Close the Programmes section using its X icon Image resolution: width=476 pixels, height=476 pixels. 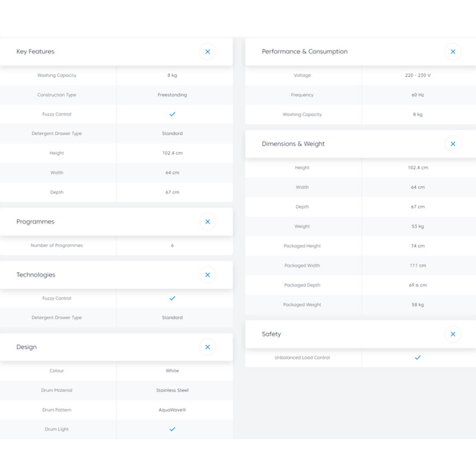[207, 222]
